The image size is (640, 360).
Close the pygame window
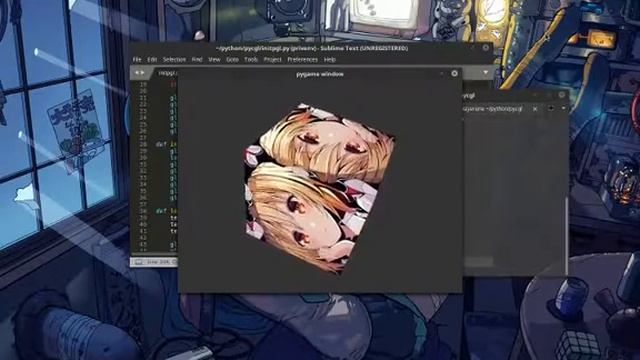click(454, 73)
